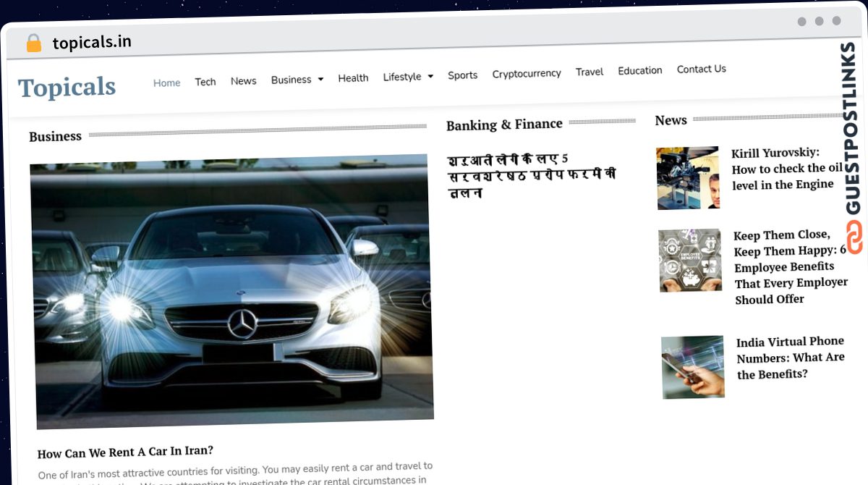Open the Mercedes car article image
Image resolution: width=868 pixels, height=485 pixels.
pyautogui.click(x=231, y=290)
